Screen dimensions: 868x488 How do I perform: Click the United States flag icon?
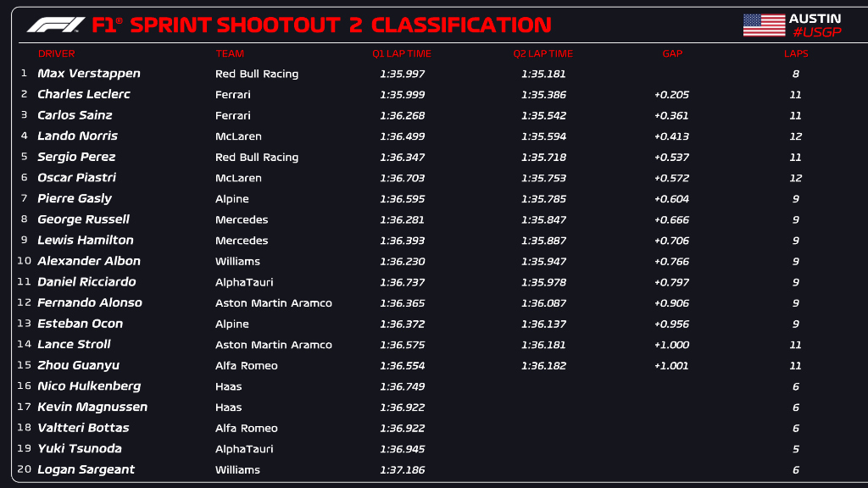pyautogui.click(x=764, y=25)
